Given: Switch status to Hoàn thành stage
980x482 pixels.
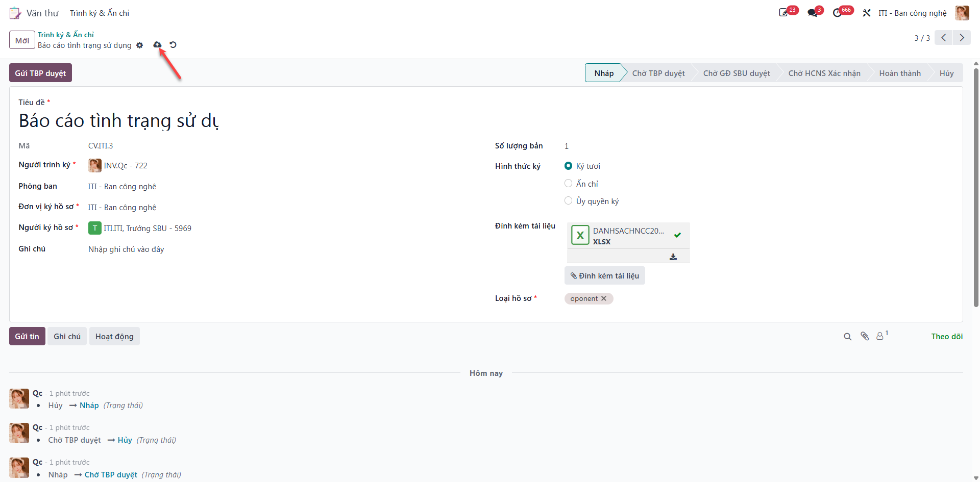Looking at the screenshot, I should tap(900, 73).
